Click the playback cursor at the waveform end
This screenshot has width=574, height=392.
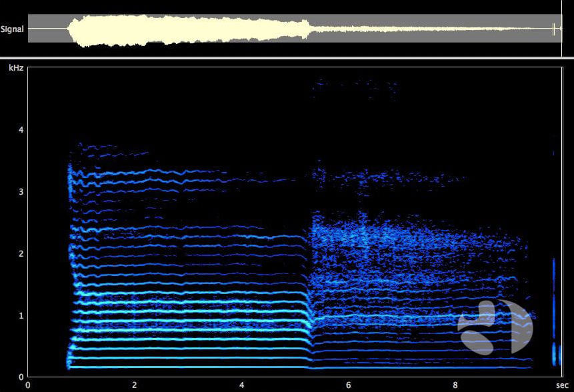click(x=553, y=28)
